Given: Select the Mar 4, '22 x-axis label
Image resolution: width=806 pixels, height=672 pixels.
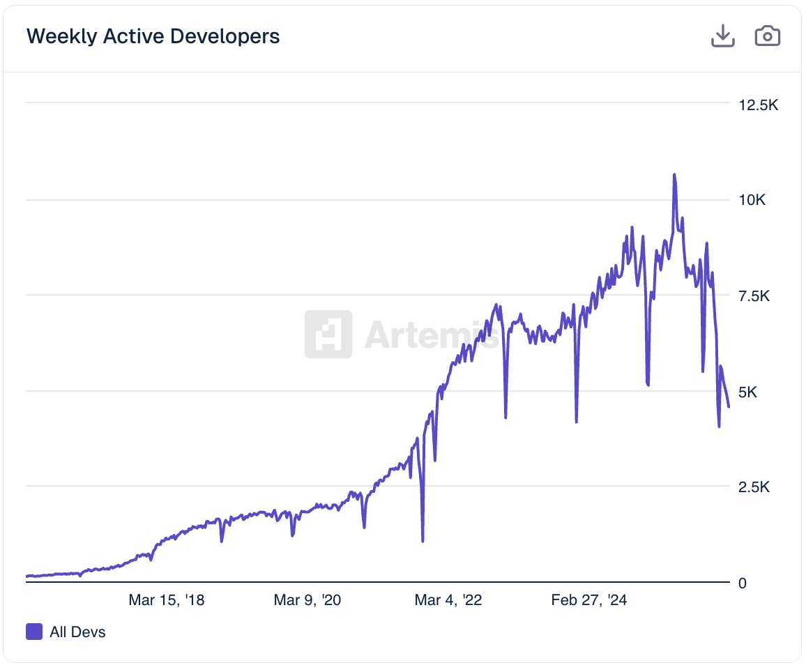Looking at the screenshot, I should 448,600.
